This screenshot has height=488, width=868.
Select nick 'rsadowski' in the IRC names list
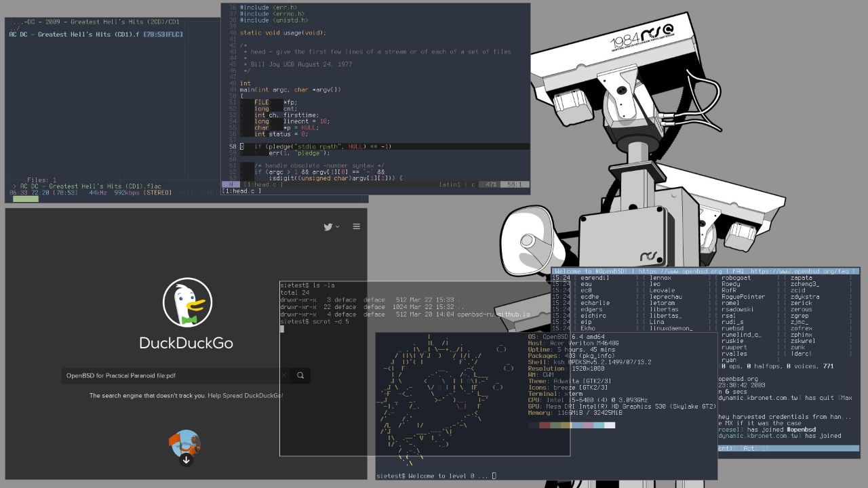pyautogui.click(x=738, y=309)
